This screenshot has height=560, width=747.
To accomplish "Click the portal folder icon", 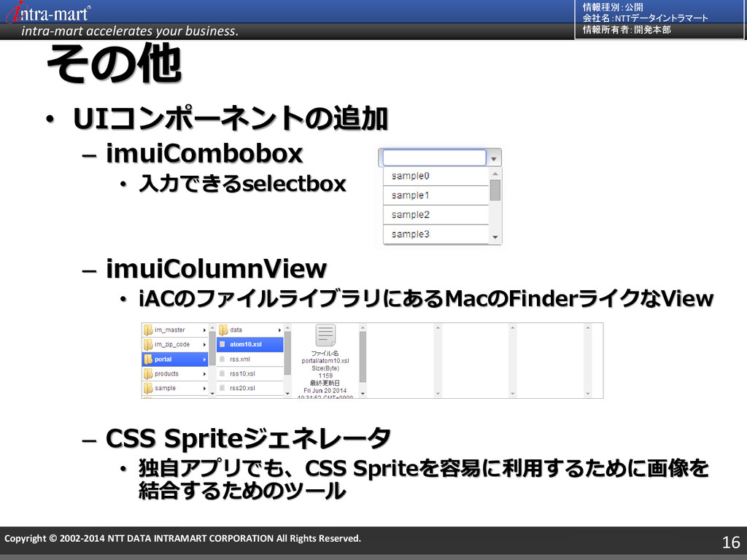I will (x=148, y=359).
